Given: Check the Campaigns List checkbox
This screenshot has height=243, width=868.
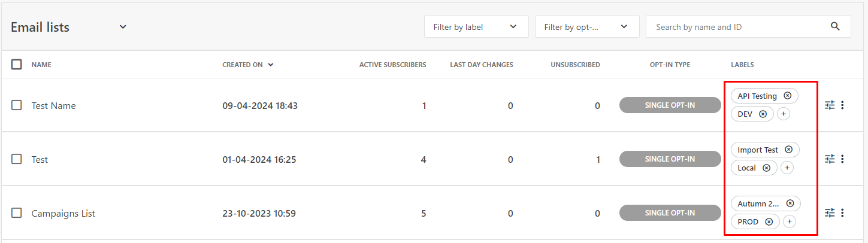Looking at the screenshot, I should 17,213.
